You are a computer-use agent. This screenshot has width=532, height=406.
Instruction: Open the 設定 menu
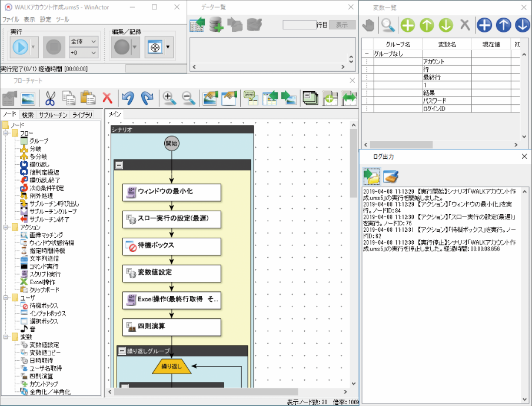tap(45, 19)
